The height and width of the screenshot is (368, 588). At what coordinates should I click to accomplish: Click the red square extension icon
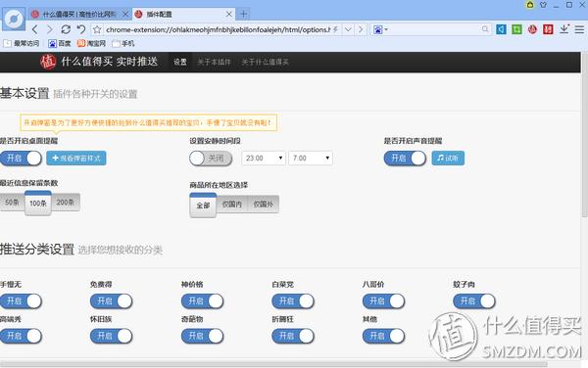click(x=548, y=29)
